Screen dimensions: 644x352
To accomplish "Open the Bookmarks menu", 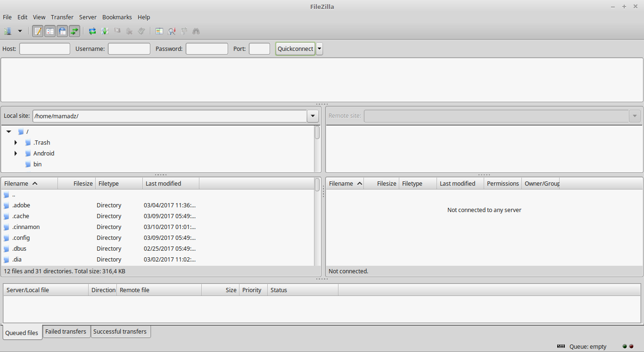I will (x=117, y=17).
